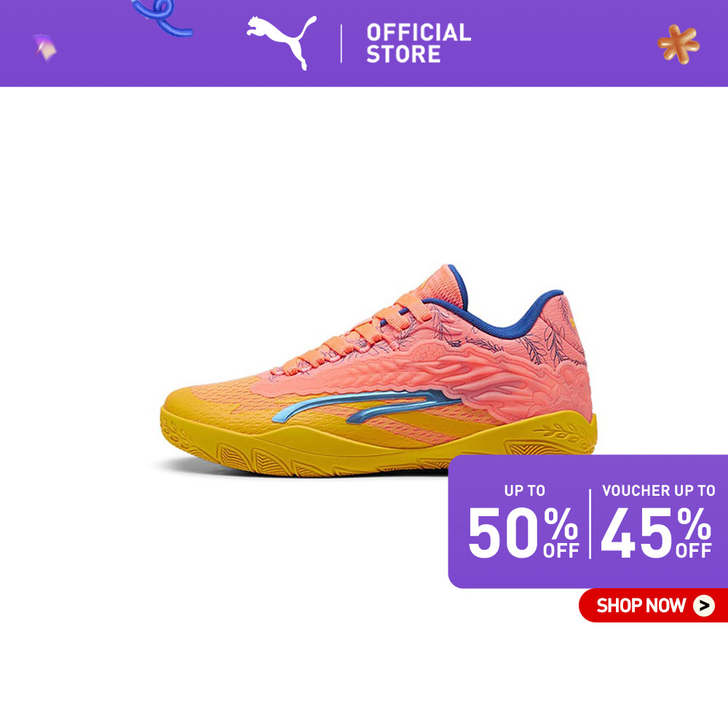Click the small confetti paper icon

click(45, 47)
